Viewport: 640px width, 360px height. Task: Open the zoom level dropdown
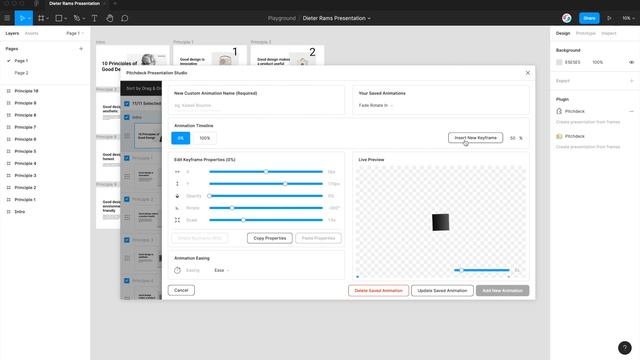[x=628, y=18]
